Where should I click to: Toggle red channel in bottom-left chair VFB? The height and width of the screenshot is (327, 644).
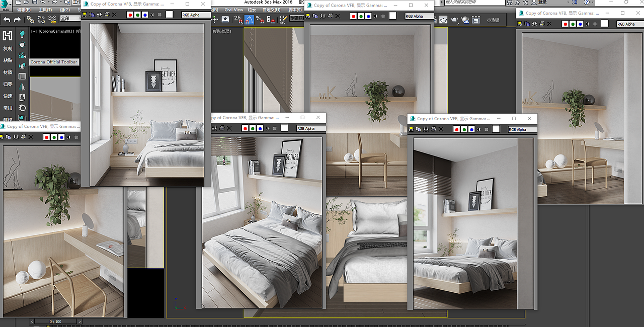[46, 137]
